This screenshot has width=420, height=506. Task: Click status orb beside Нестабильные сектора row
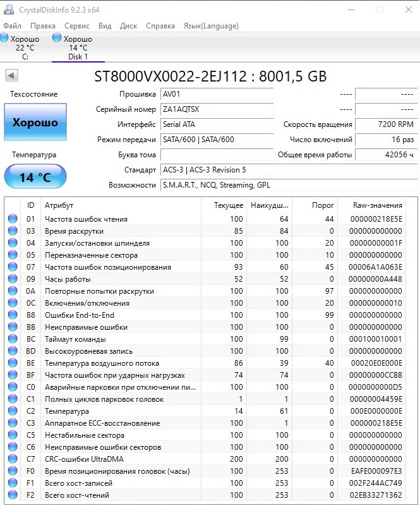coord(13,435)
